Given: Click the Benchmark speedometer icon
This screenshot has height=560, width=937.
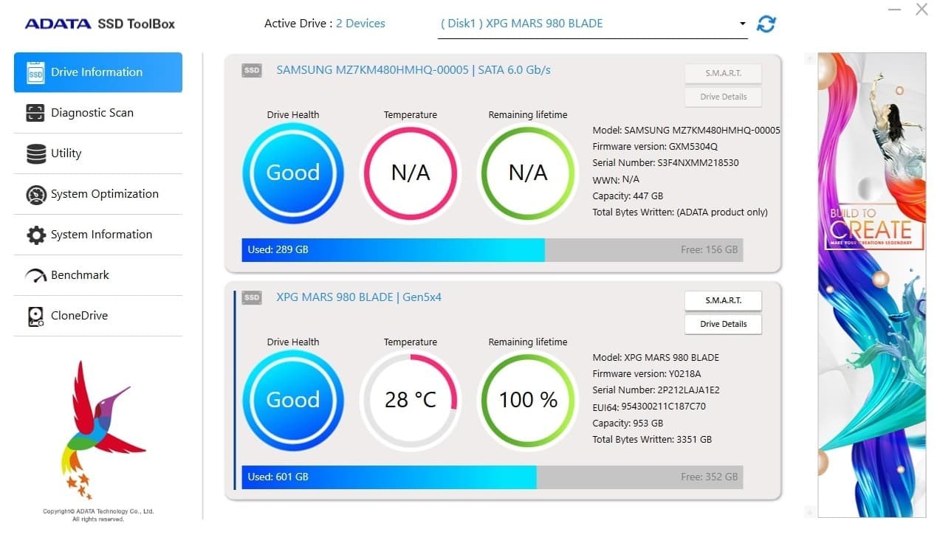Looking at the screenshot, I should pos(35,275).
